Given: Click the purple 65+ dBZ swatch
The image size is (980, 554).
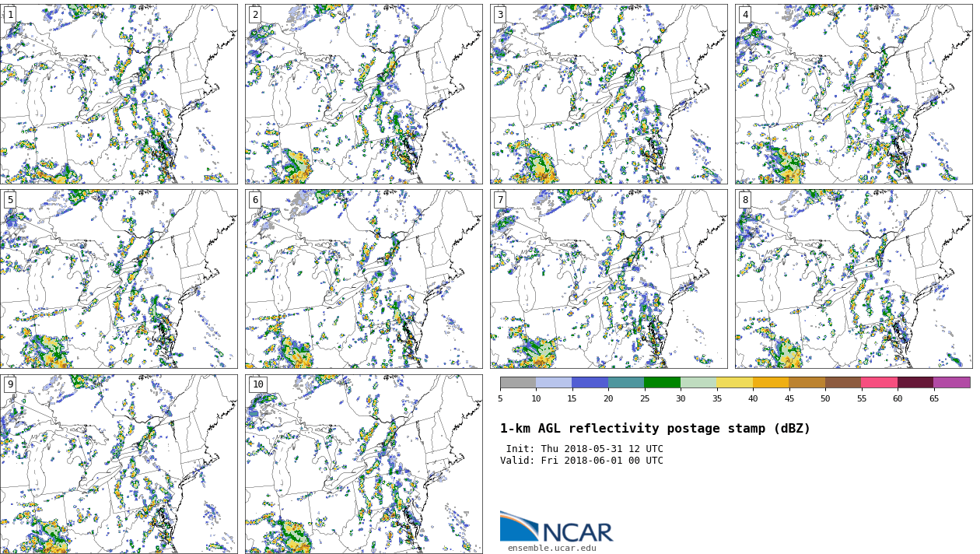Looking at the screenshot, I should point(952,383).
